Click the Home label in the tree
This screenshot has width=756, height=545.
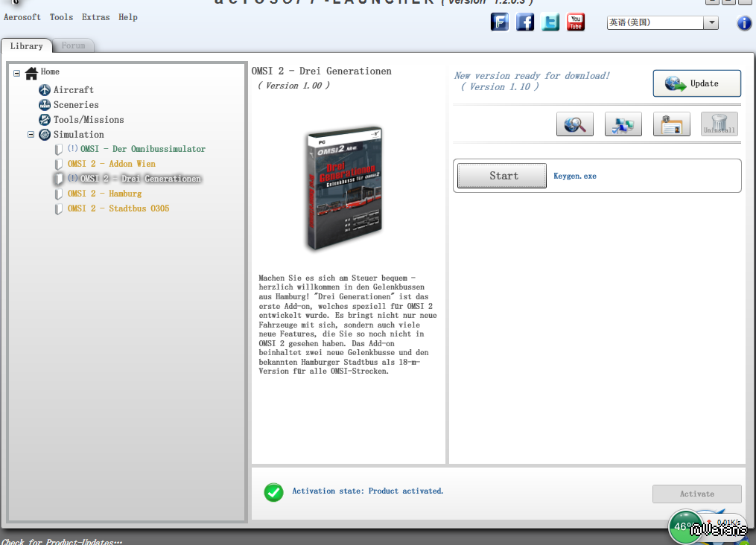tap(50, 71)
